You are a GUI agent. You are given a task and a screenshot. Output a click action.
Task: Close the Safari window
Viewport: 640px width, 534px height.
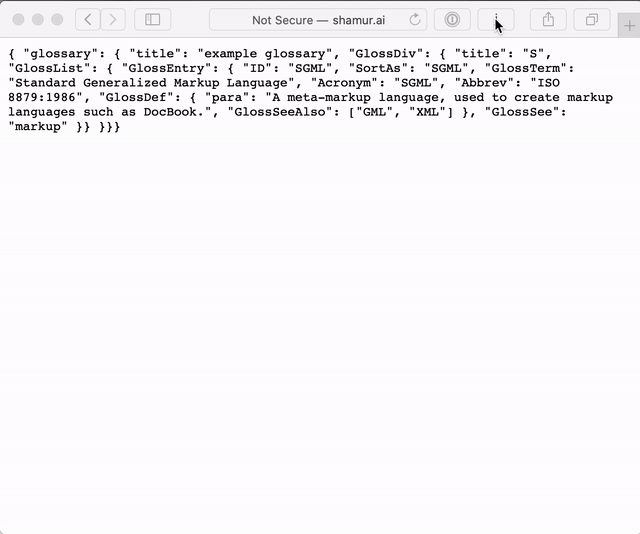click(18, 20)
